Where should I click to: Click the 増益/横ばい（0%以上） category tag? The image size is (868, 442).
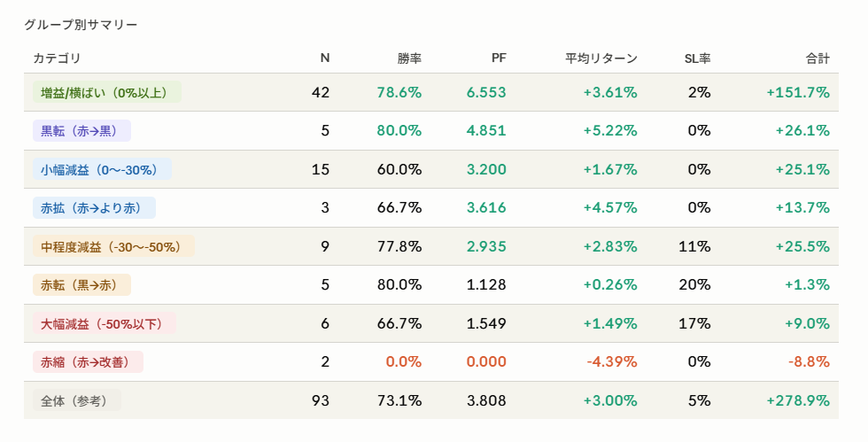pos(107,92)
